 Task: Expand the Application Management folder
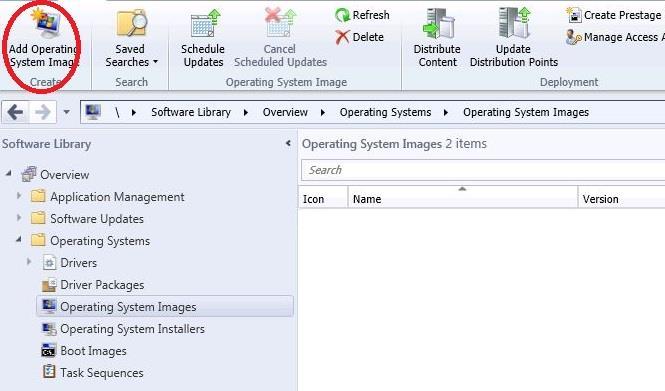(19, 196)
